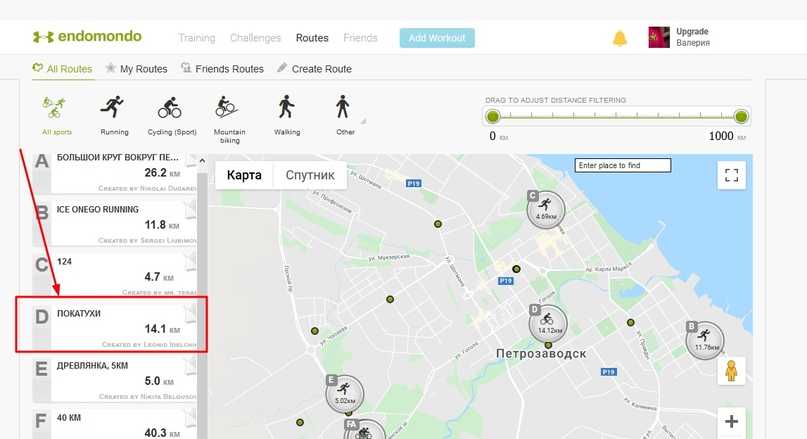The height and width of the screenshot is (439, 807).
Task: Click map marker C running 4.69 km
Action: (546, 209)
